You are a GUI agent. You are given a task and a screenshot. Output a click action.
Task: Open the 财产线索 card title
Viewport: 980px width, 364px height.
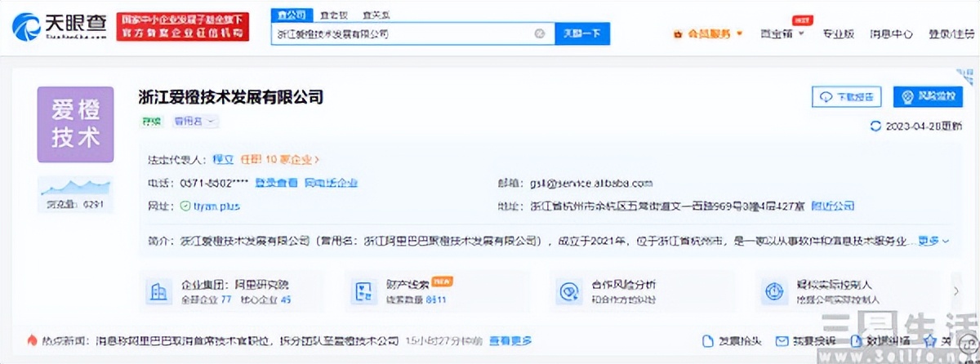click(x=408, y=285)
